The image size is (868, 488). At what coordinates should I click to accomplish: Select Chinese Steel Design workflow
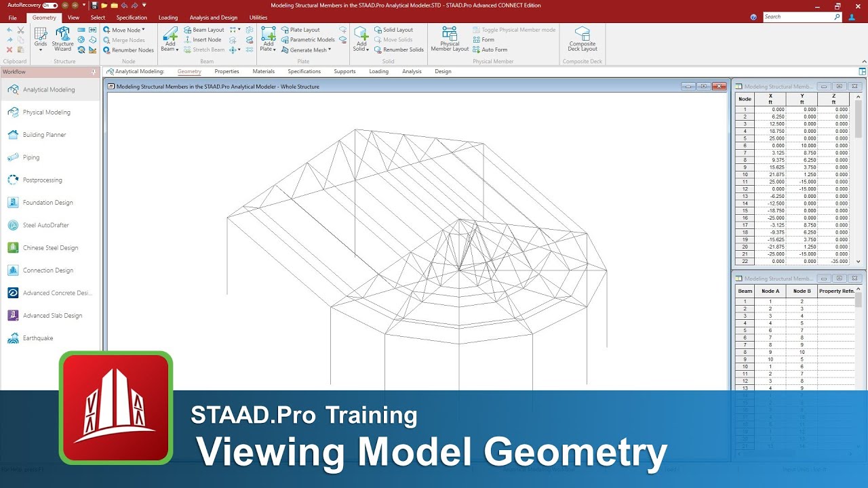point(51,247)
